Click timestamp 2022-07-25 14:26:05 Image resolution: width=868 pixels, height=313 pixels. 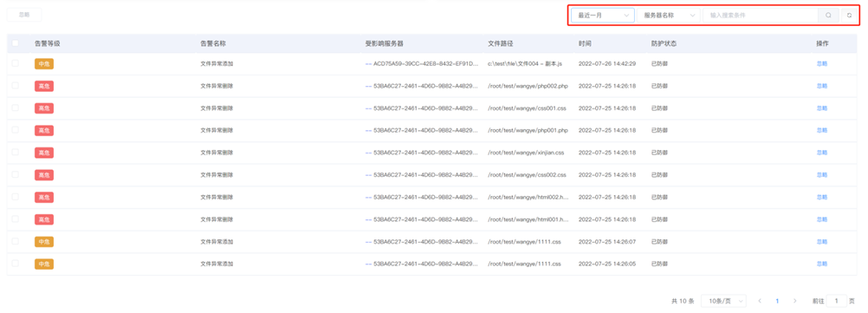pyautogui.click(x=607, y=264)
